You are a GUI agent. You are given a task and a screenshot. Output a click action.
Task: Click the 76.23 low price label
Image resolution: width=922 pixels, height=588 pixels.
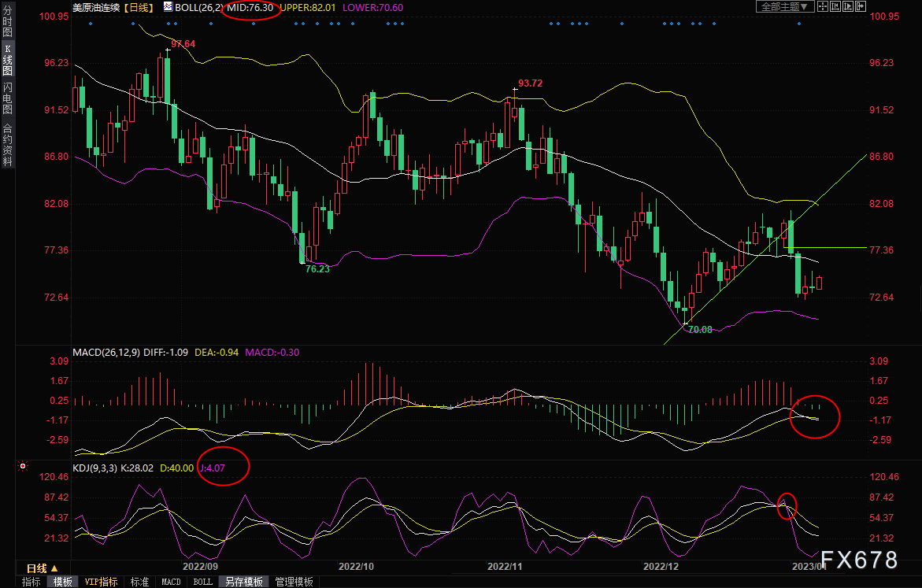tap(317, 269)
